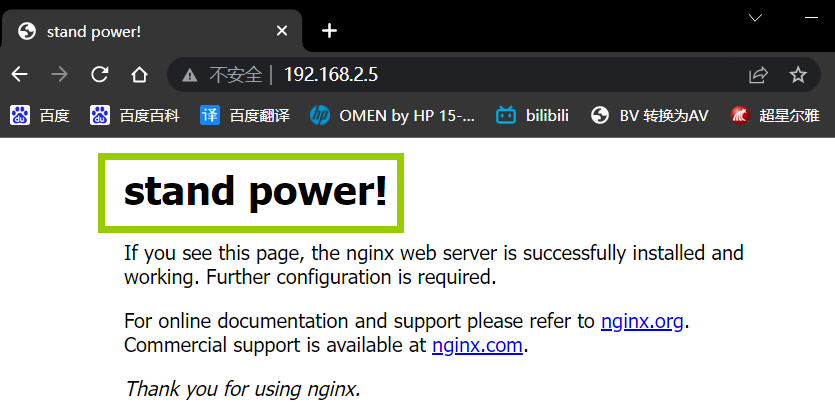Image resolution: width=835 pixels, height=406 pixels.
Task: Open the BV 转换为AV bookmark
Action: click(650, 115)
